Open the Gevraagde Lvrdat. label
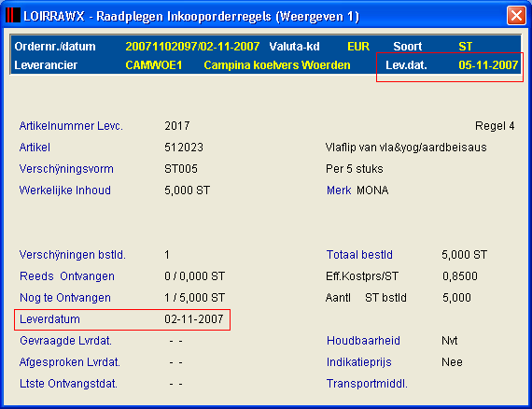Screen dimensions: 532x409 tap(65, 341)
